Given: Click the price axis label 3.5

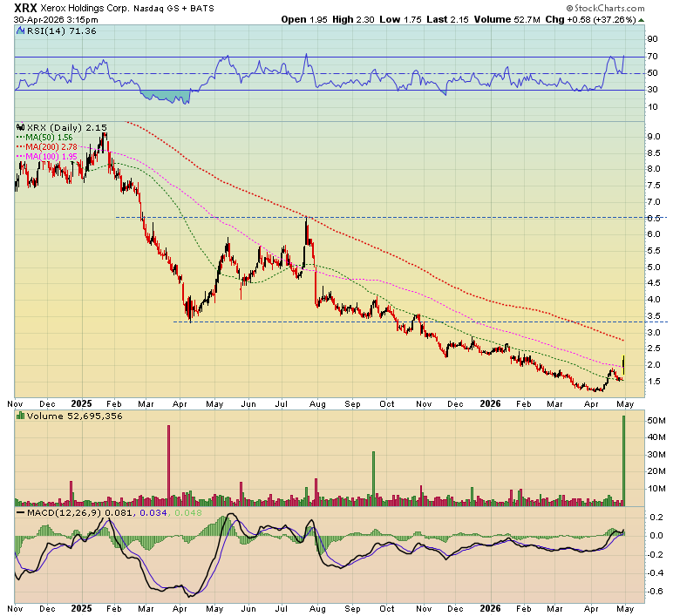Looking at the screenshot, I should [654, 316].
